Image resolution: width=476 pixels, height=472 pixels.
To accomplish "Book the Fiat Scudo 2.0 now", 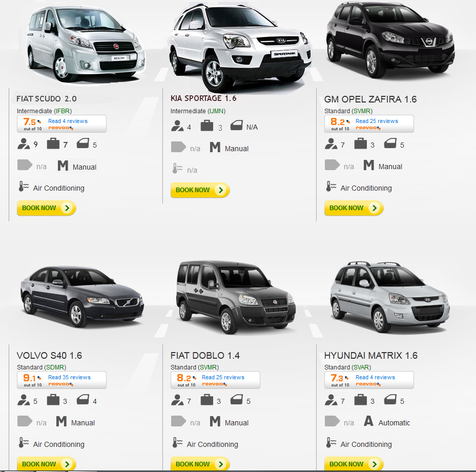I will tap(47, 208).
